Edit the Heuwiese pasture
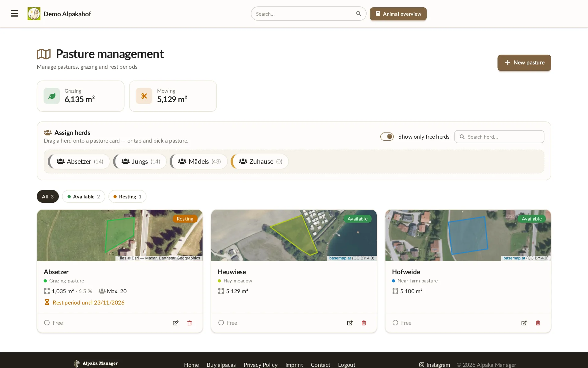 (350, 323)
